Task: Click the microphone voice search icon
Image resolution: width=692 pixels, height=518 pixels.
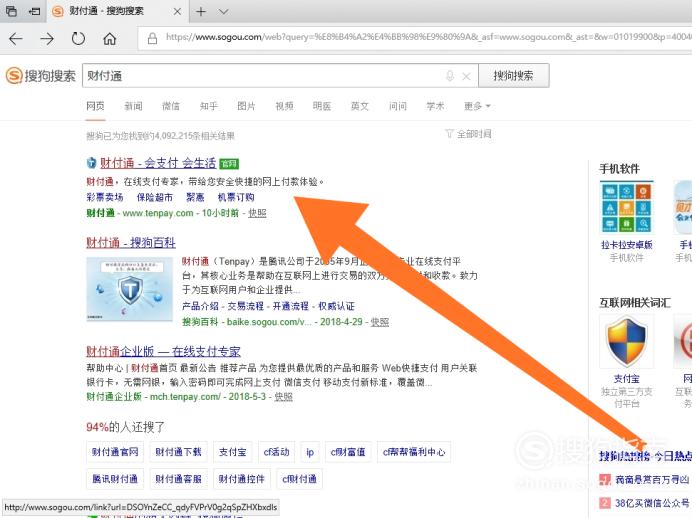Action: tap(450, 76)
